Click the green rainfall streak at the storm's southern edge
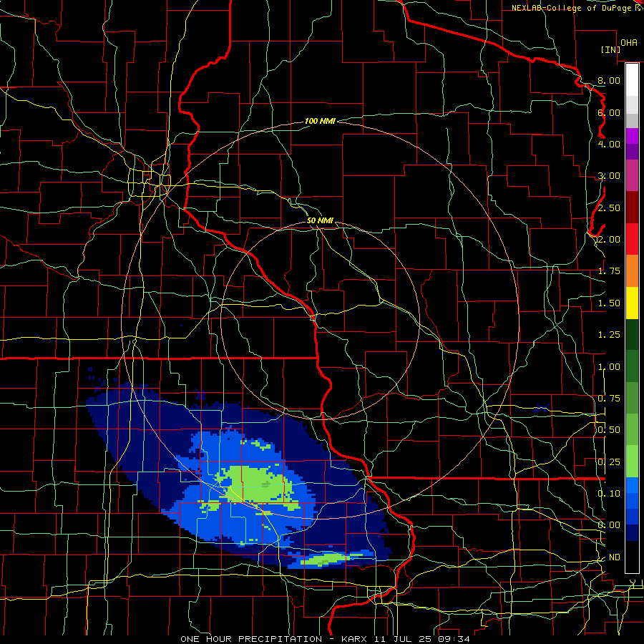Screen dimensions: 644x644 [x=328, y=558]
